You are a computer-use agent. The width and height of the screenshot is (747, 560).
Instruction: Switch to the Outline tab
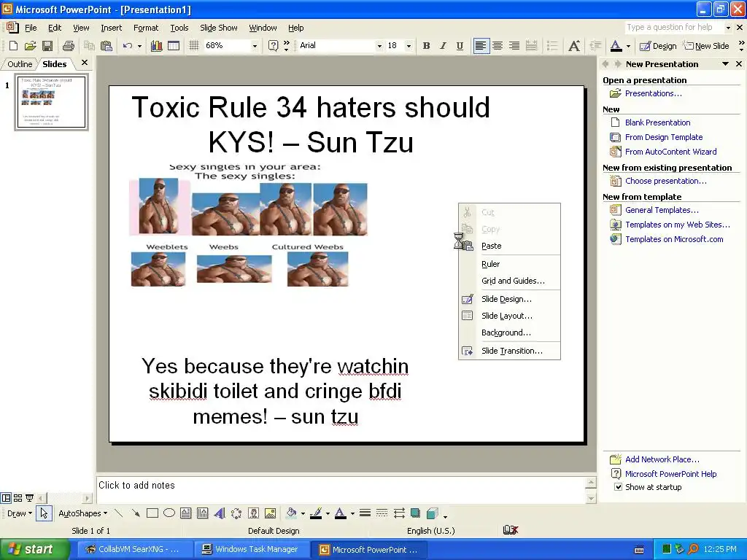coord(20,64)
